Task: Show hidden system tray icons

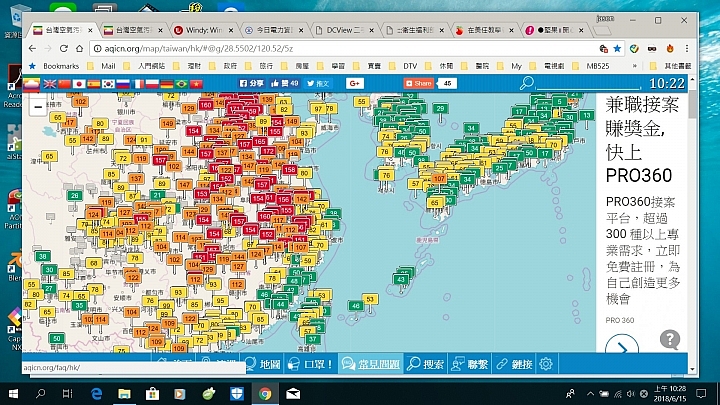Action: 591,394
